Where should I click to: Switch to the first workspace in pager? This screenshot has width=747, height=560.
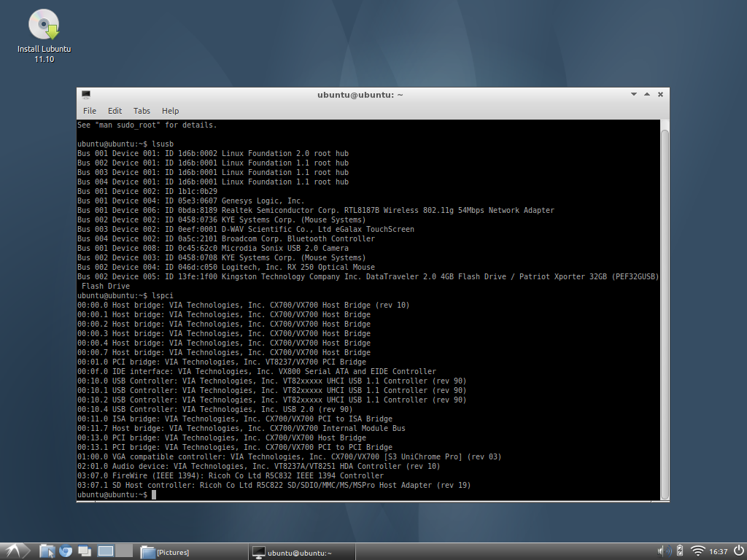(x=105, y=551)
